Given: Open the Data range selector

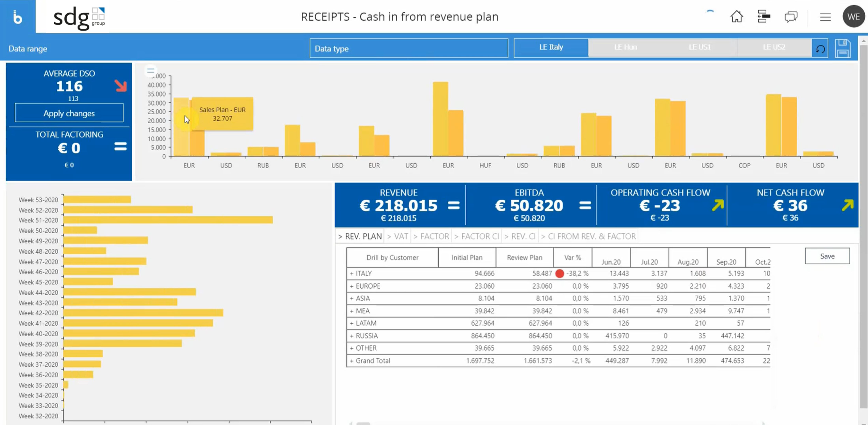Looking at the screenshot, I should (x=28, y=49).
